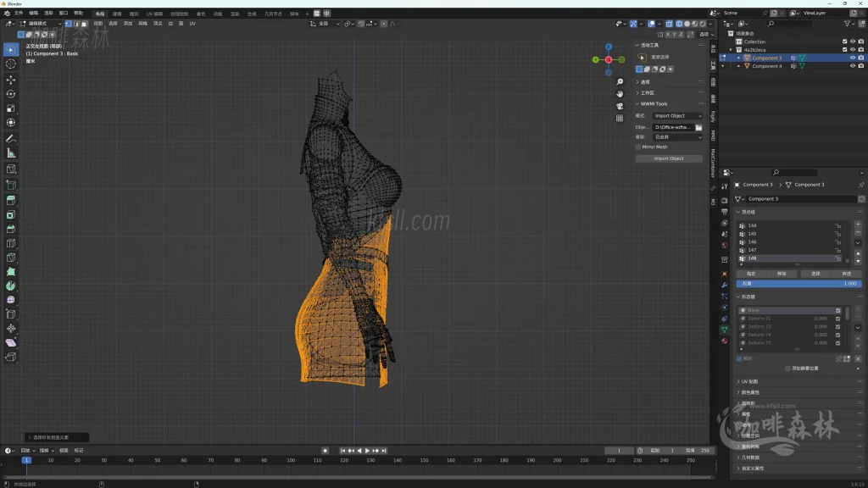This screenshot has height=488, width=868.
Task: Select the Bevel tool
Action: point(10,229)
